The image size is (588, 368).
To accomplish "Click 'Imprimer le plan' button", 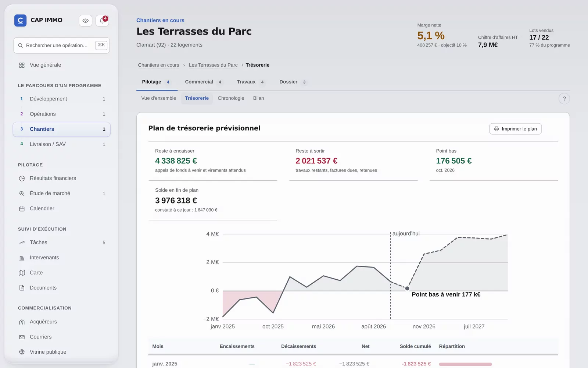I will (515, 129).
